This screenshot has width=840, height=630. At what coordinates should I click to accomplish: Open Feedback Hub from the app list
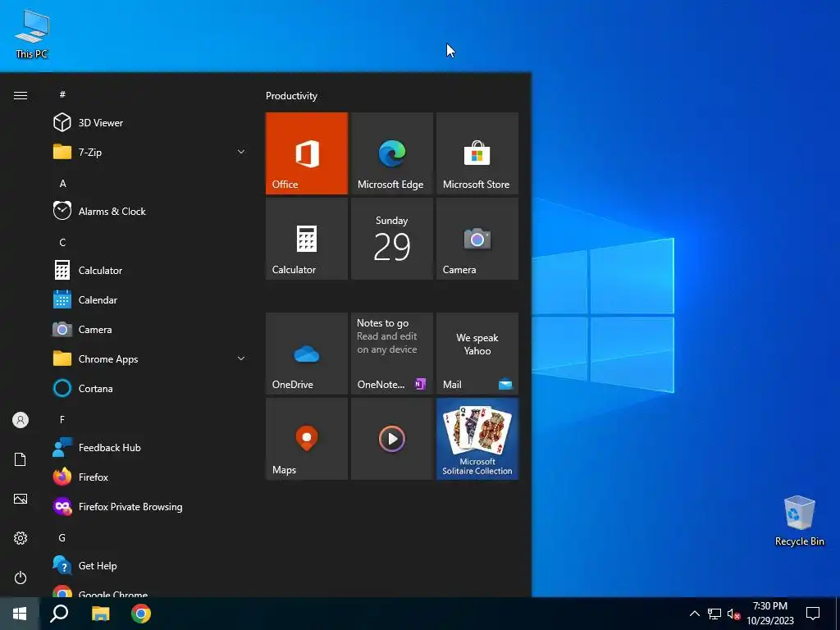[x=150, y=447]
